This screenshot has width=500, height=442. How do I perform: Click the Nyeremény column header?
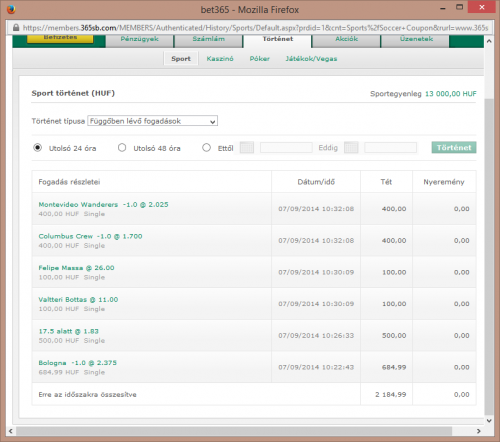(444, 182)
